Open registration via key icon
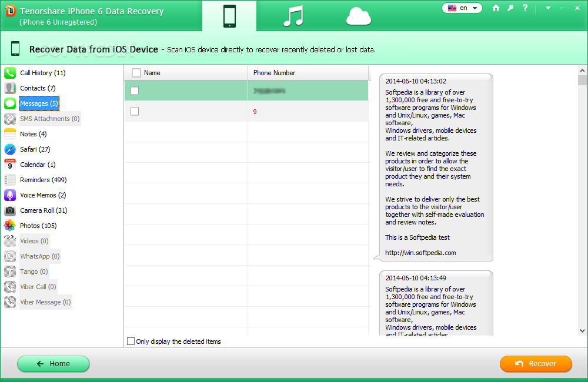 coord(510,8)
